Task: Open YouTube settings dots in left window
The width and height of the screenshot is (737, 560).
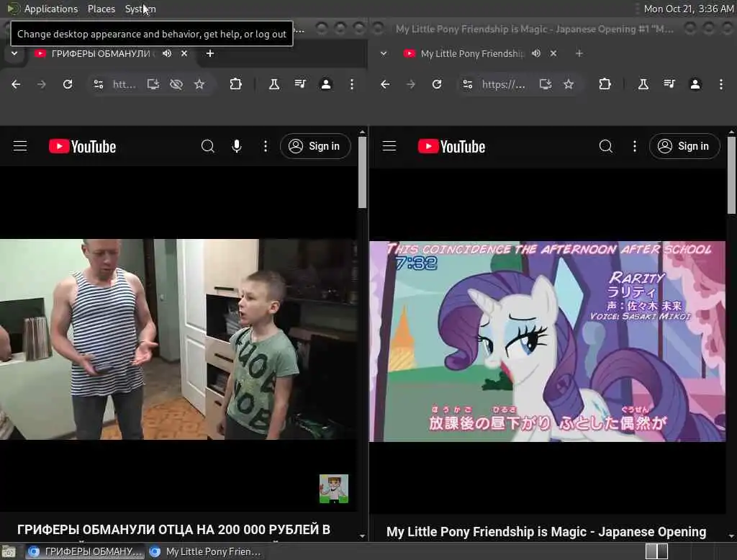Action: [266, 146]
